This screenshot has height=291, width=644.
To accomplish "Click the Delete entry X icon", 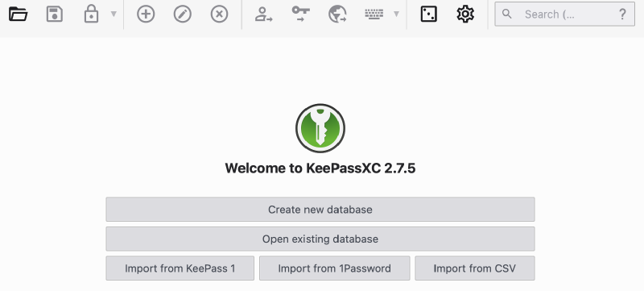I will (x=219, y=15).
